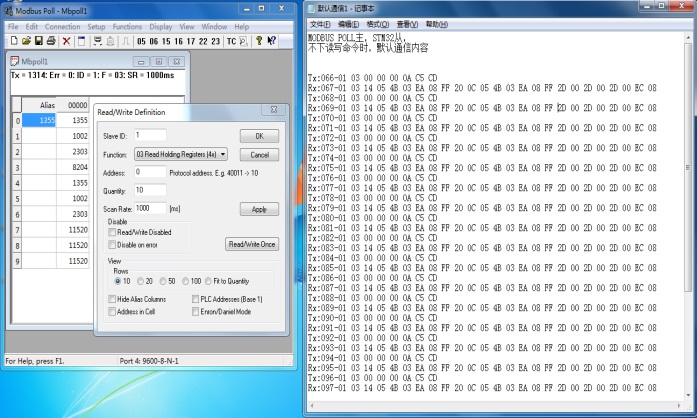
Task: Click the yellow Help question mark icon
Action: point(259,41)
